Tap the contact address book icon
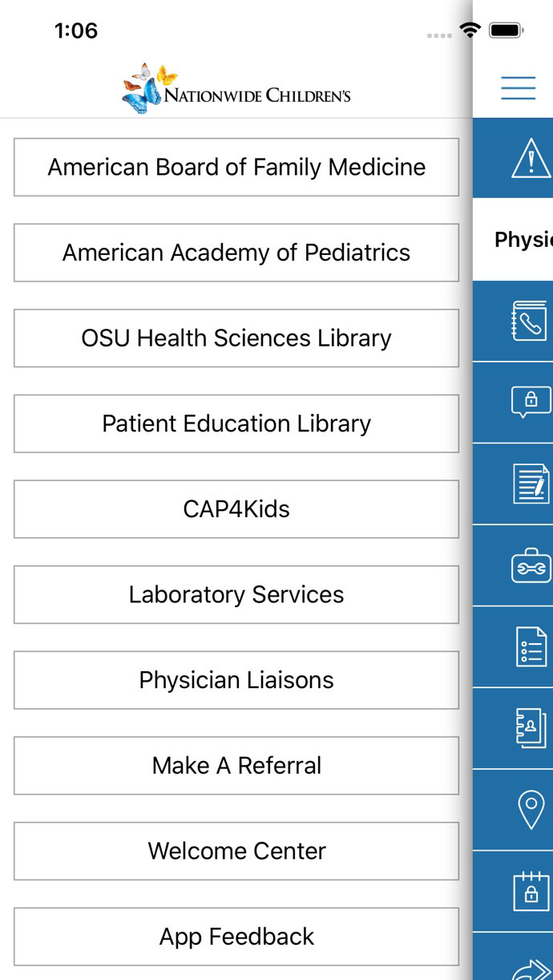Image resolution: width=553 pixels, height=980 pixels. point(530,729)
